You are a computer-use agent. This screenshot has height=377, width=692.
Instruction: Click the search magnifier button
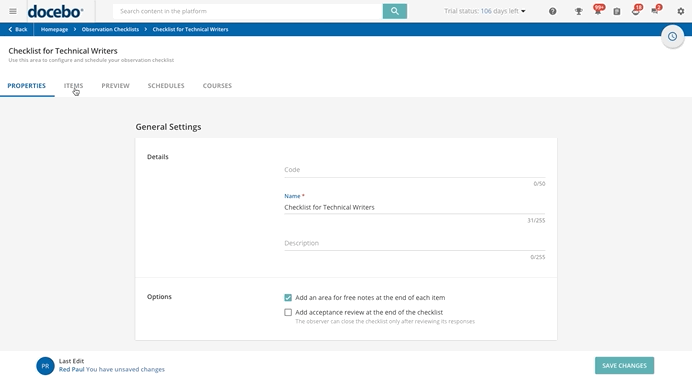point(395,11)
